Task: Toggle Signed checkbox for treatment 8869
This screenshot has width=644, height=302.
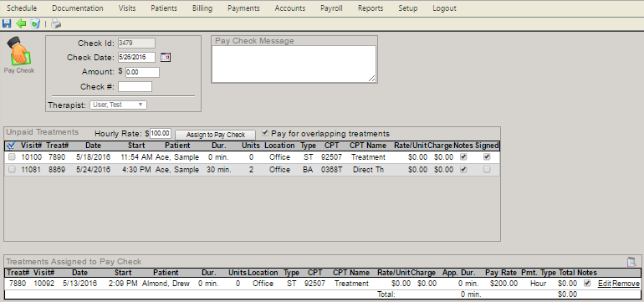Action: tap(487, 169)
